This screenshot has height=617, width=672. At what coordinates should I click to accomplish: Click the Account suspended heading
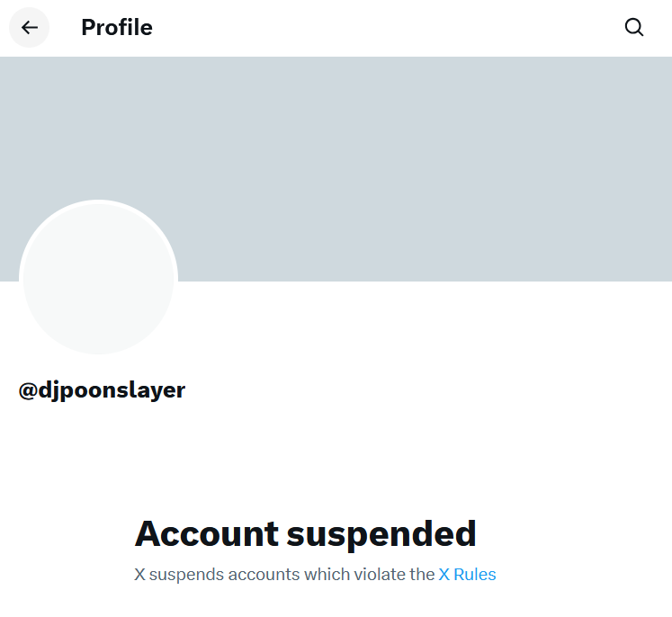[x=305, y=533]
